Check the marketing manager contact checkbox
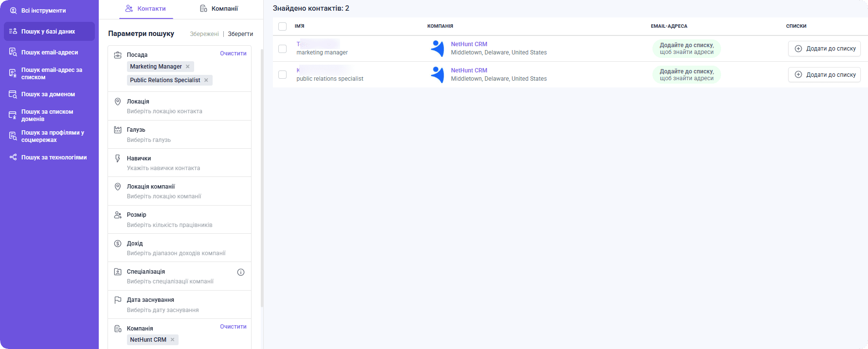The height and width of the screenshot is (349, 868). point(282,49)
